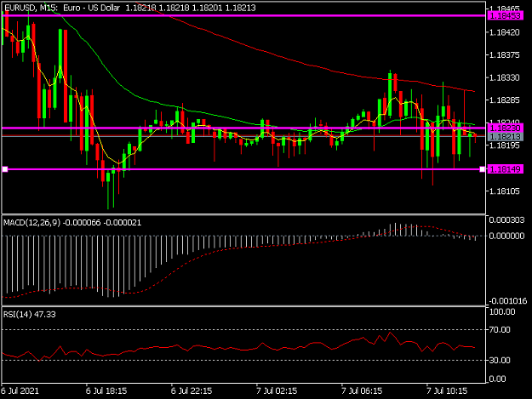Image resolution: width=532 pixels, height=399 pixels.
Task: Click the 1.18375 price scale value
Action: coord(505,55)
